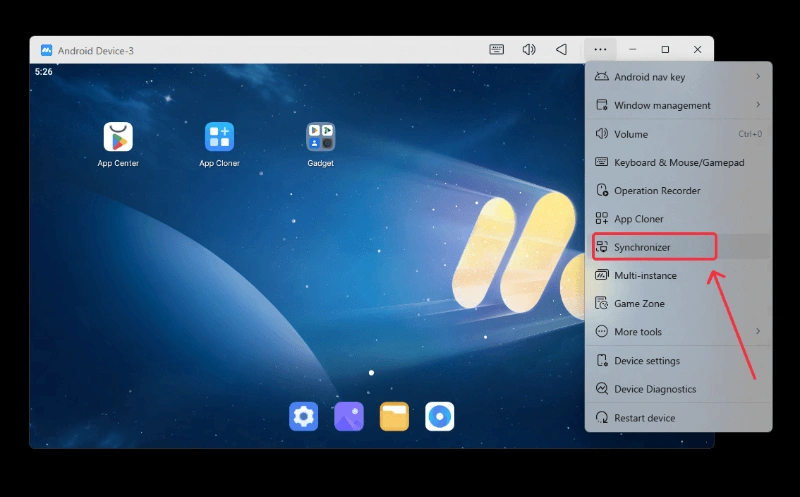Open the Settings gear app in dock
The image size is (800, 497).
click(304, 416)
